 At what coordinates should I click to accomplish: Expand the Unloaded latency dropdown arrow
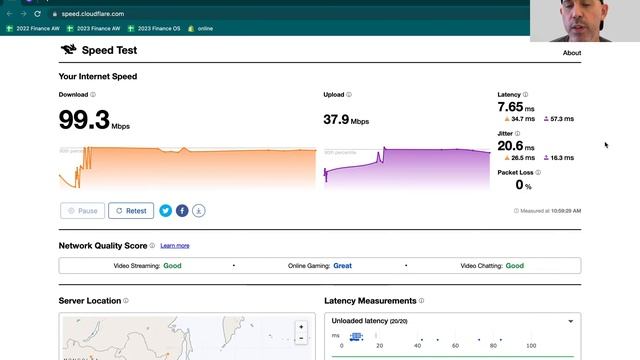coord(571,321)
